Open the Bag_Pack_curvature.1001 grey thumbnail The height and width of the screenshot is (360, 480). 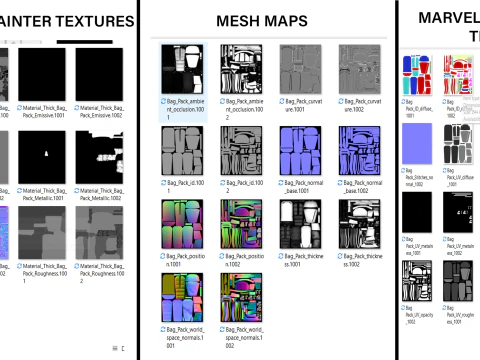[x=300, y=69]
